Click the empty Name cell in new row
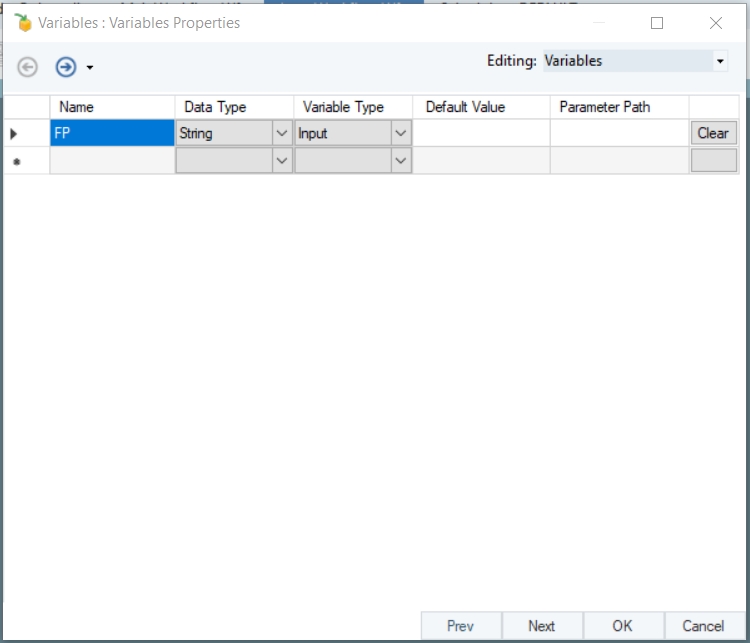 tap(112, 160)
